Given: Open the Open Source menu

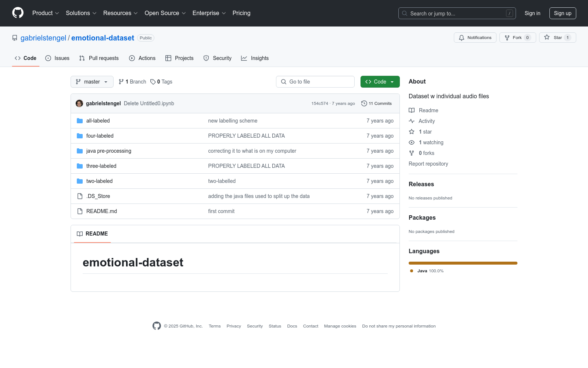Looking at the screenshot, I should point(165,13).
